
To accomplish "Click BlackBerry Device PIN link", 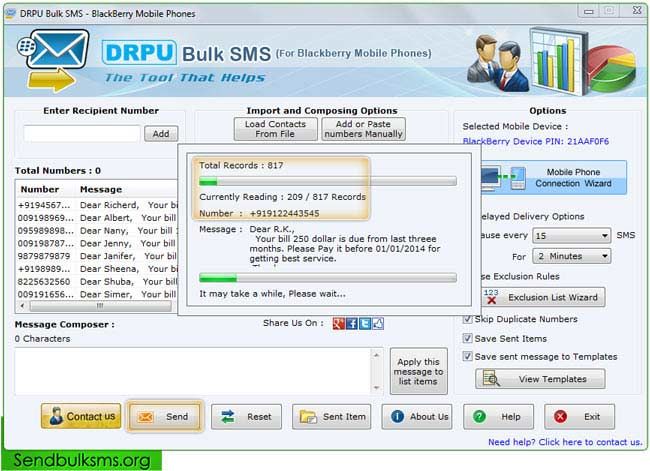I will pos(536,141).
